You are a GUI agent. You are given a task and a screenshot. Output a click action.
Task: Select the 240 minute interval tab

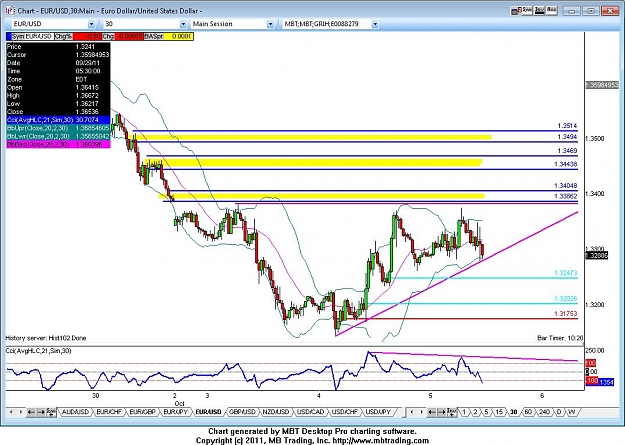(x=544, y=412)
